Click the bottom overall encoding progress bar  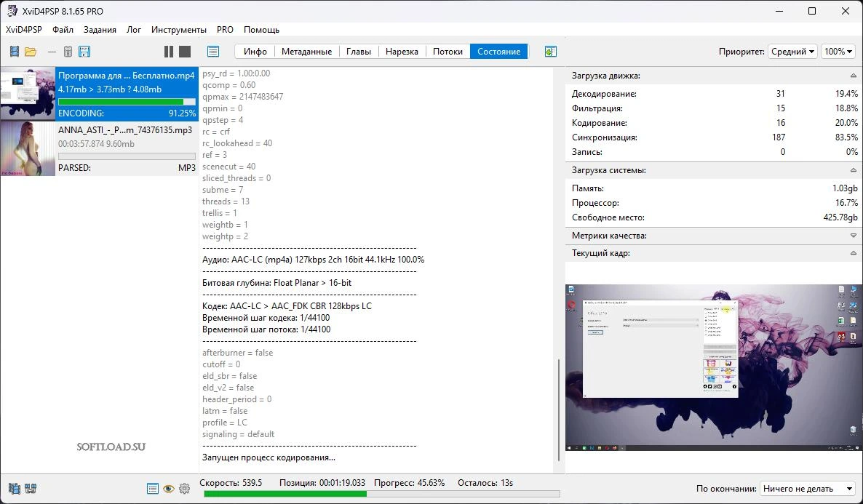381,494
